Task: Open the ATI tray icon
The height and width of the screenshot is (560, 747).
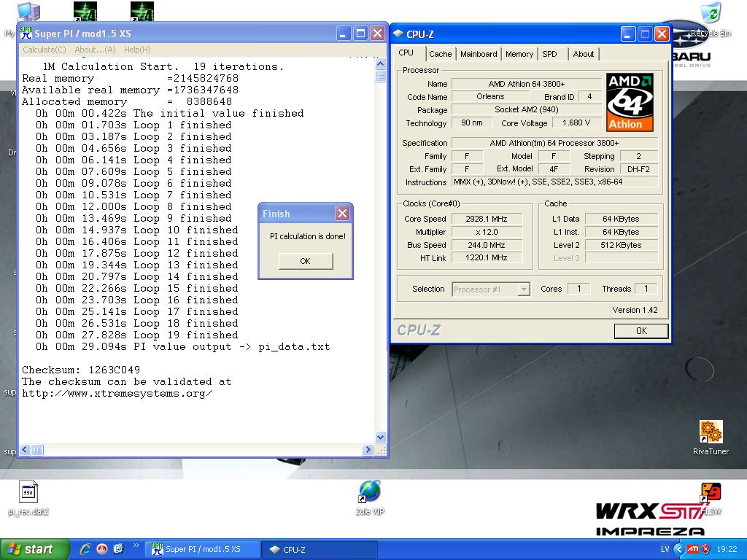Action: coord(693,549)
